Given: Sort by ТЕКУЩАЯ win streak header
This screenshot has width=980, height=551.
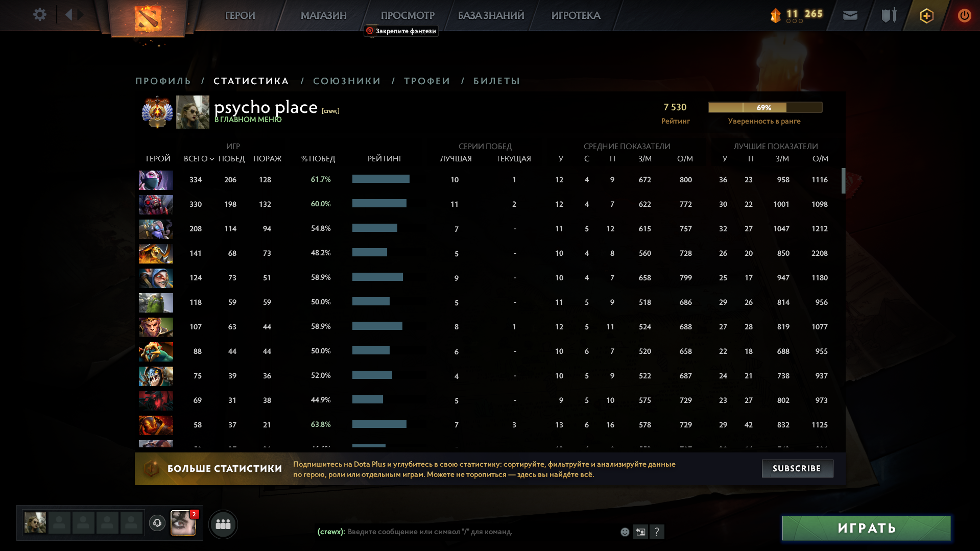Looking at the screenshot, I should tap(513, 159).
